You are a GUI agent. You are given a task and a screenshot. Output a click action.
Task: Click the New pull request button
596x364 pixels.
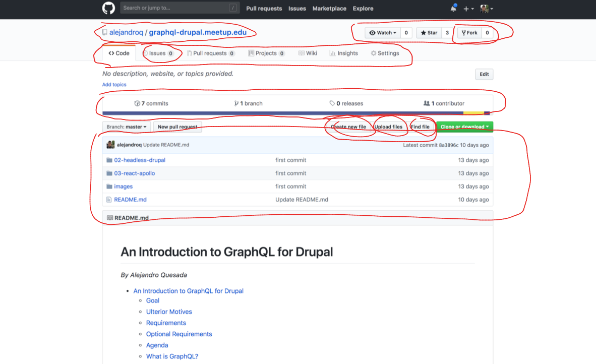pyautogui.click(x=177, y=127)
